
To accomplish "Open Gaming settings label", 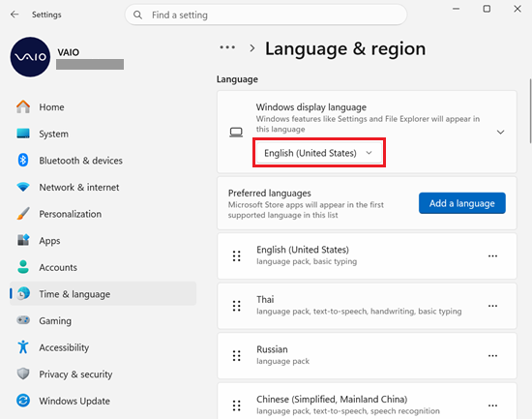I will pyautogui.click(x=55, y=321).
